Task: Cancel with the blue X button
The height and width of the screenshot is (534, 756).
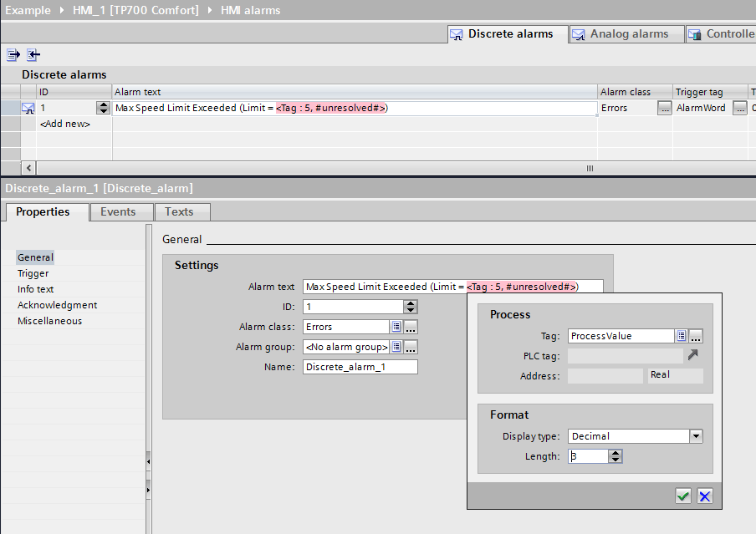Action: [705, 496]
